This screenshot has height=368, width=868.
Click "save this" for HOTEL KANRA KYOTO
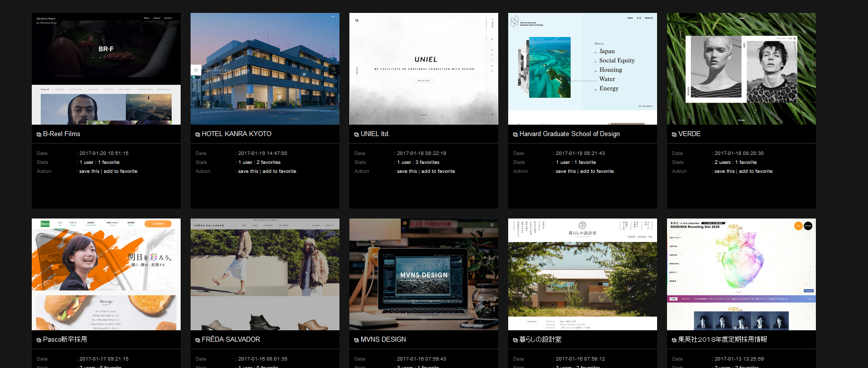tap(248, 171)
